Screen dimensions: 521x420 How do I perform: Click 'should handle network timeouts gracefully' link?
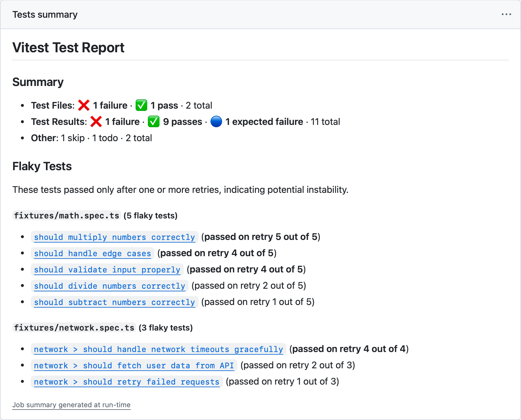coord(158,349)
